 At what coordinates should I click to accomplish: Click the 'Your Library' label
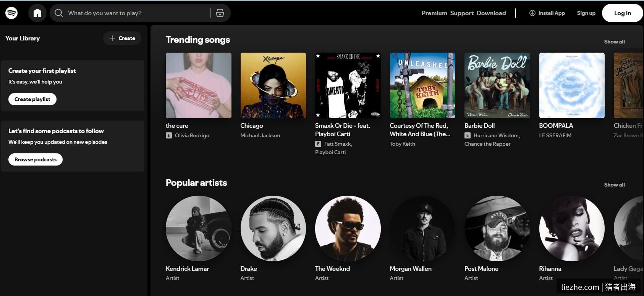click(x=23, y=38)
